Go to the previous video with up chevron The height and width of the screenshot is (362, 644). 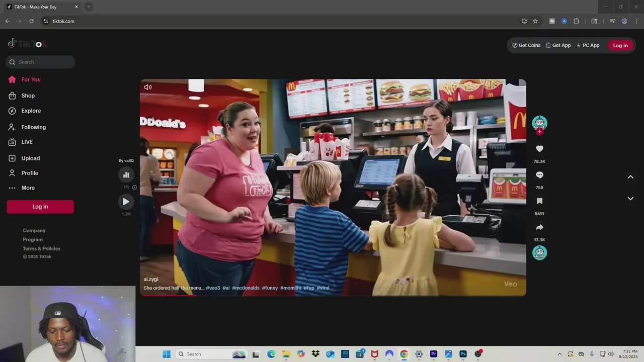coord(630,177)
